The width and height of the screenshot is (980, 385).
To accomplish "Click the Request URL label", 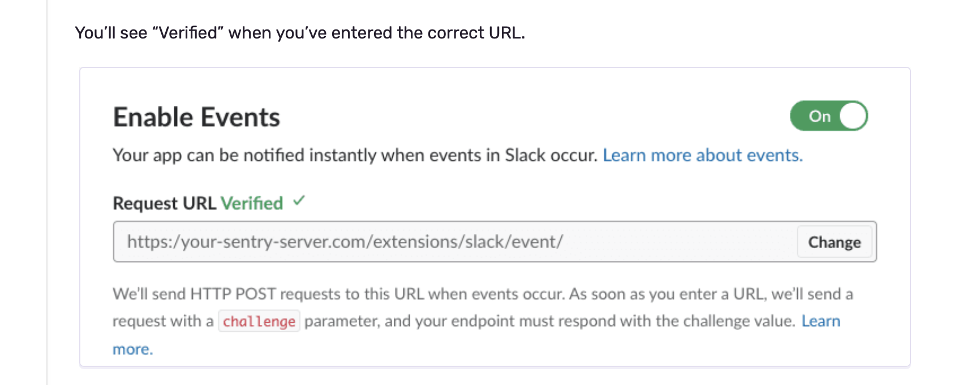I will [165, 203].
